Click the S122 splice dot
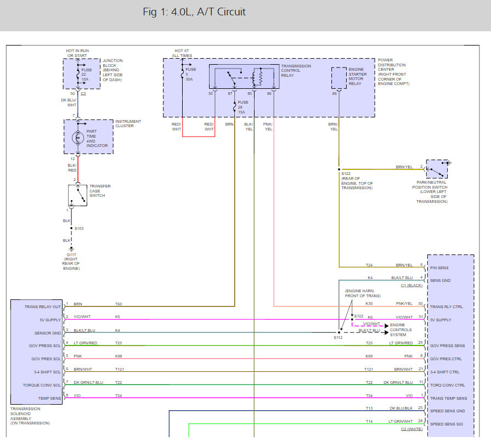The height and width of the screenshot is (448, 491). pos(339,169)
